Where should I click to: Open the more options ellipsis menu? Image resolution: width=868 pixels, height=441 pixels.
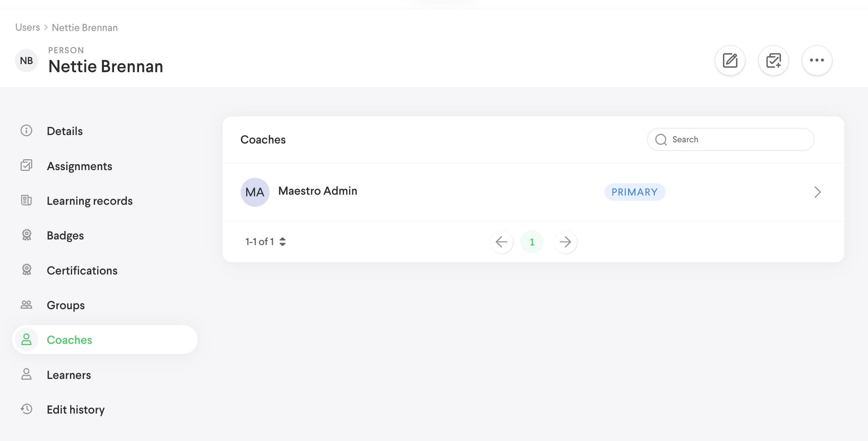(817, 60)
